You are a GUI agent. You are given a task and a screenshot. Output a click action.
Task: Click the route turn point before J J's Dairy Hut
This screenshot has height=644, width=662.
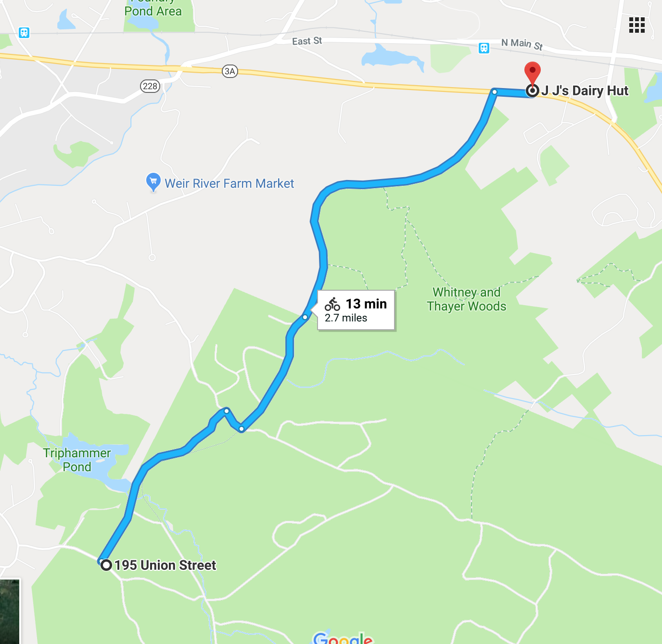pos(495,91)
